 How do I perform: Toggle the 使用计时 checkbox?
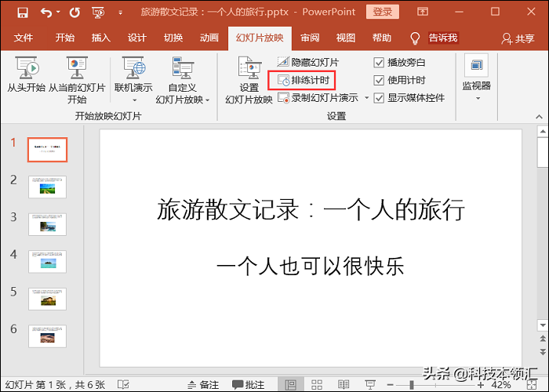point(379,80)
